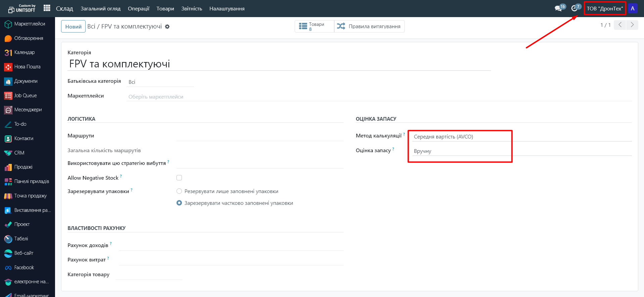The height and width of the screenshot is (297, 644).
Task: Open Job Queue app in sidebar
Action: click(25, 96)
